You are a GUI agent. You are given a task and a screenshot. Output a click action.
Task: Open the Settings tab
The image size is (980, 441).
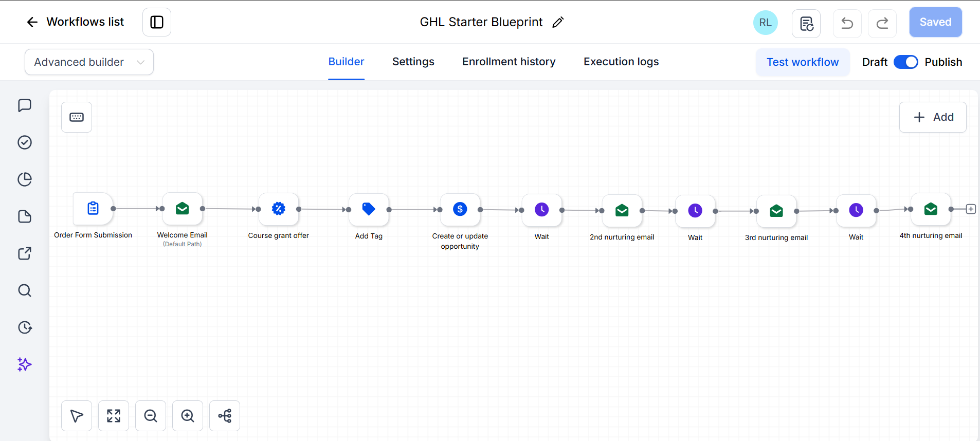413,62
